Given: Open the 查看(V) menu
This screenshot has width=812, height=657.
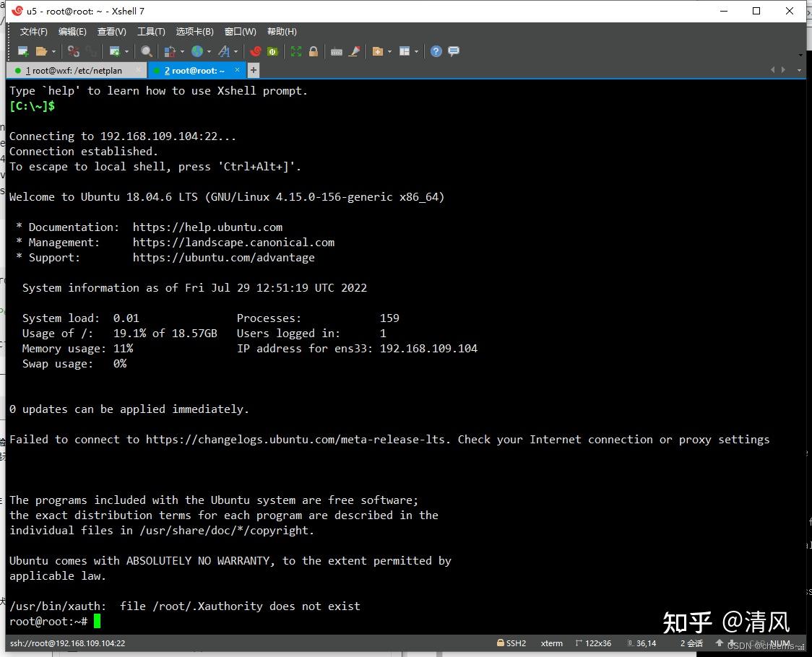Looking at the screenshot, I should [x=112, y=32].
